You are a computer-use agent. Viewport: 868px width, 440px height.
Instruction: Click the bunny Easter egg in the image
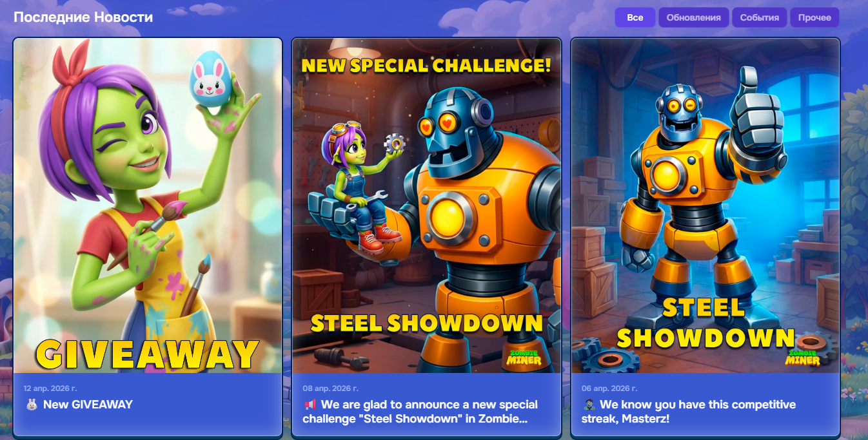pyautogui.click(x=210, y=81)
